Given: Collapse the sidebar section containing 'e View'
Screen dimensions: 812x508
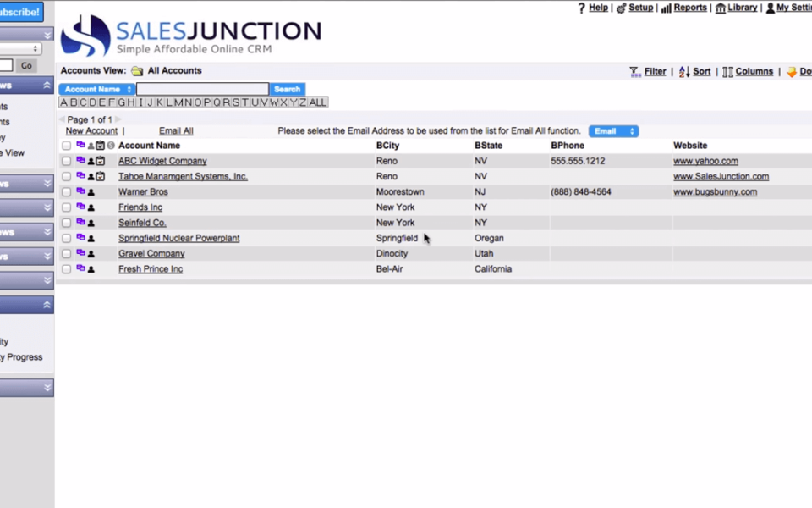Looking at the screenshot, I should tap(47, 85).
